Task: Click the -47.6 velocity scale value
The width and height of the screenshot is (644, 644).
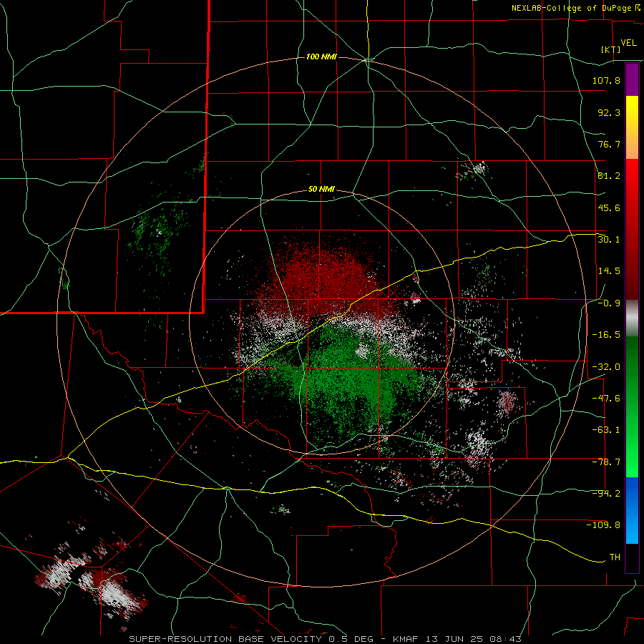Action: click(606, 399)
